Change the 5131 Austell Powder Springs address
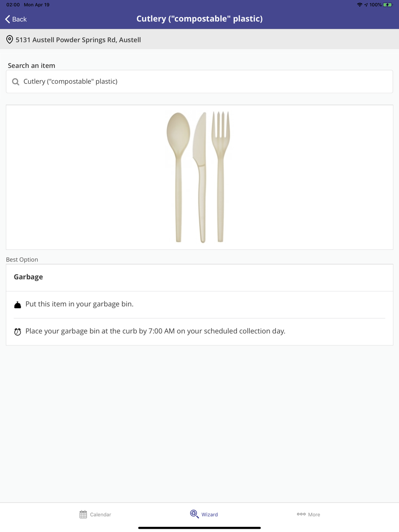 (x=78, y=40)
